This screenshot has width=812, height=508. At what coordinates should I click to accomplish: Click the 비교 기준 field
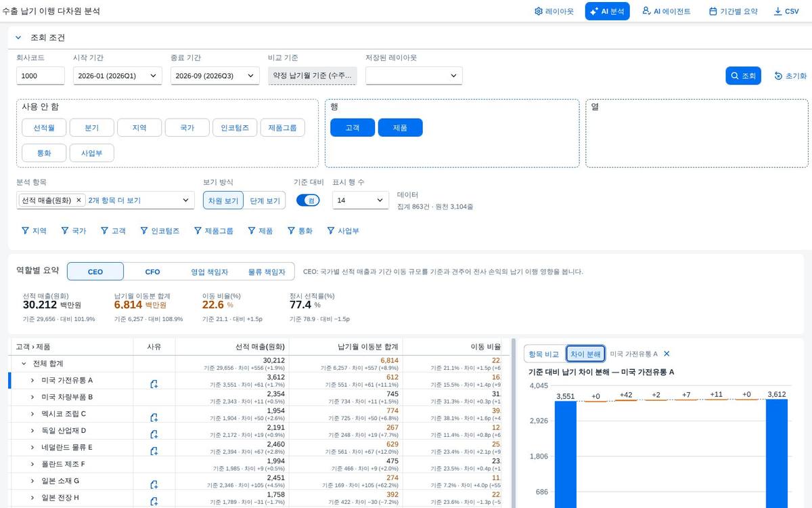click(x=312, y=76)
